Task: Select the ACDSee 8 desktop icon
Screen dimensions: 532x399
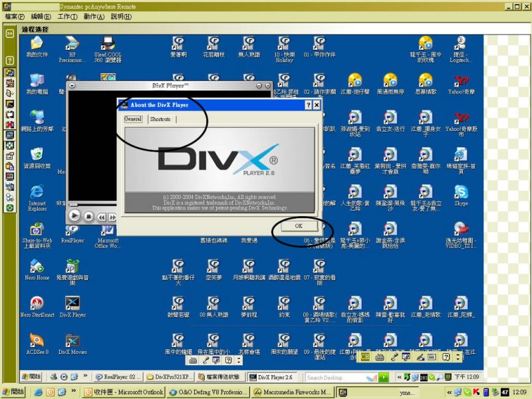Action: (x=37, y=344)
